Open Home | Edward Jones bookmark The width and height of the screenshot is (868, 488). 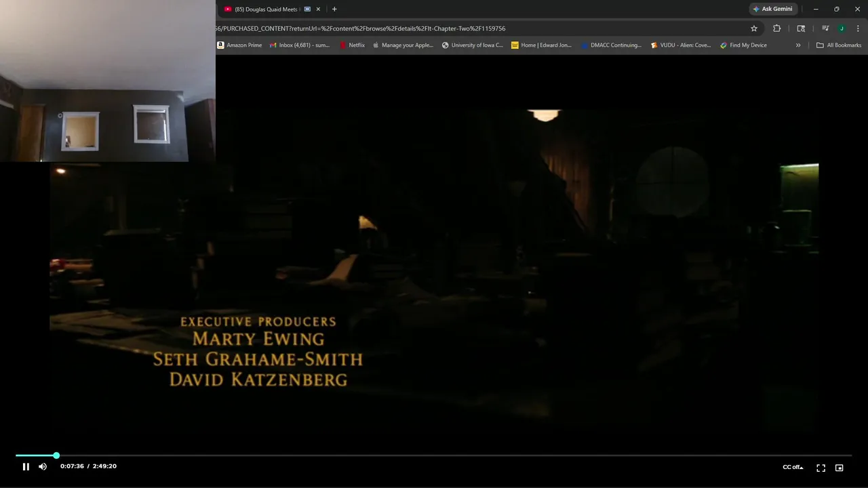541,45
